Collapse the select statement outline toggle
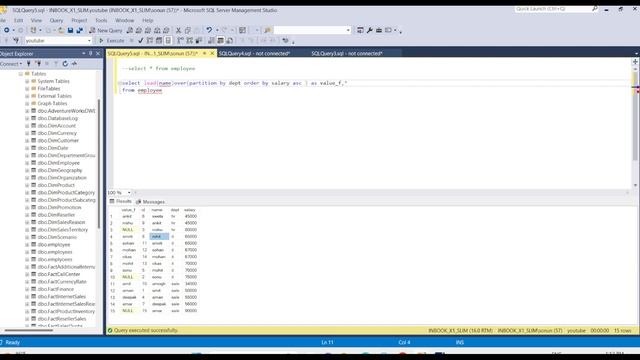The height and width of the screenshot is (360, 640). [120, 83]
